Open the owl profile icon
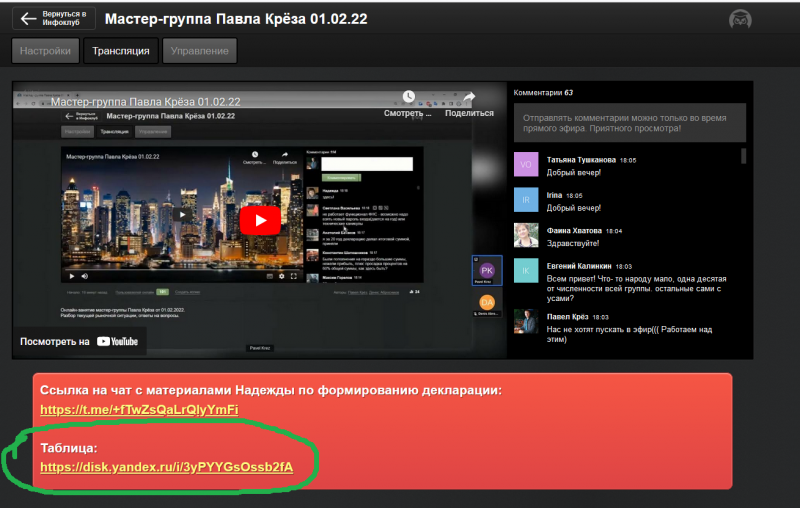 (740, 19)
